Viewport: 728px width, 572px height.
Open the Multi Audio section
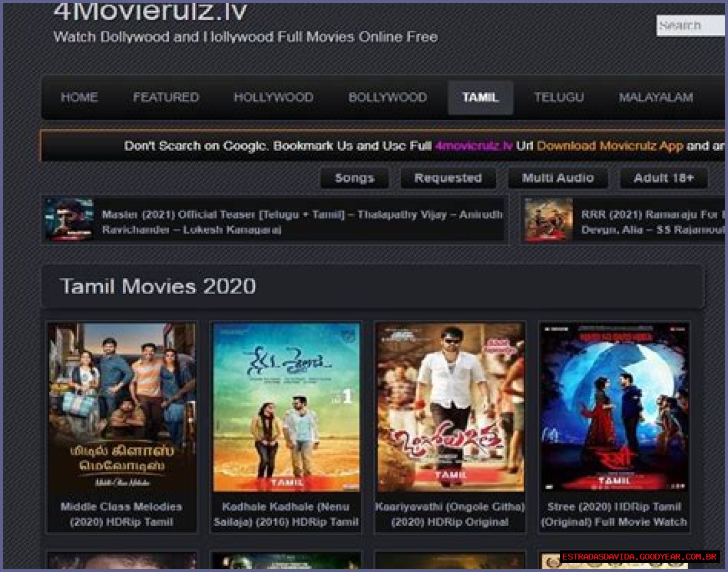(x=557, y=178)
